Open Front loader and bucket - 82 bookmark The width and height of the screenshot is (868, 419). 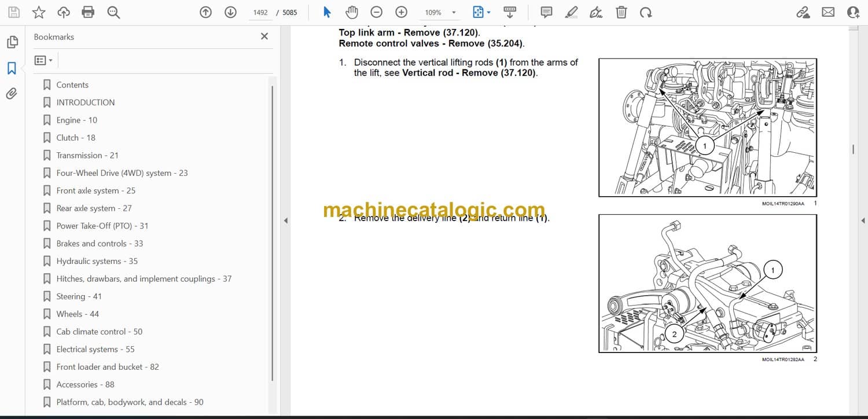[x=108, y=367]
